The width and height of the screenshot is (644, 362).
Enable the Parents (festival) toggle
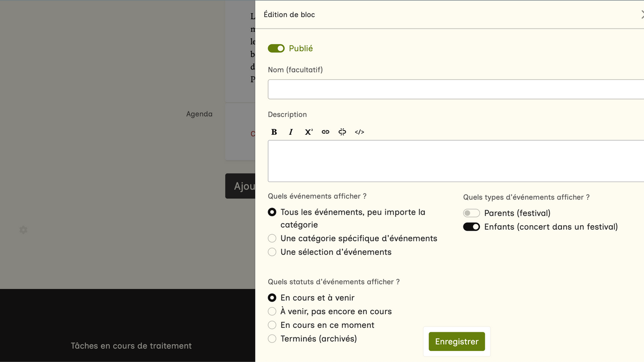(471, 213)
